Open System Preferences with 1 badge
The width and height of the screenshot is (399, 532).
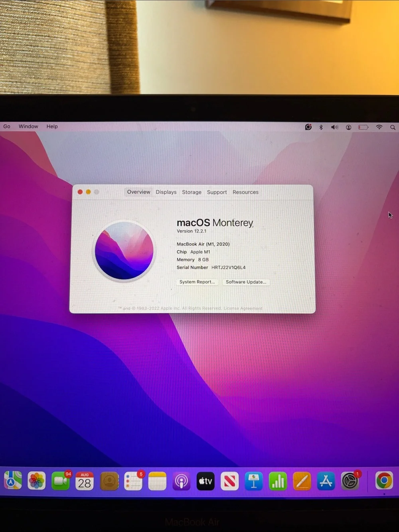(x=350, y=481)
